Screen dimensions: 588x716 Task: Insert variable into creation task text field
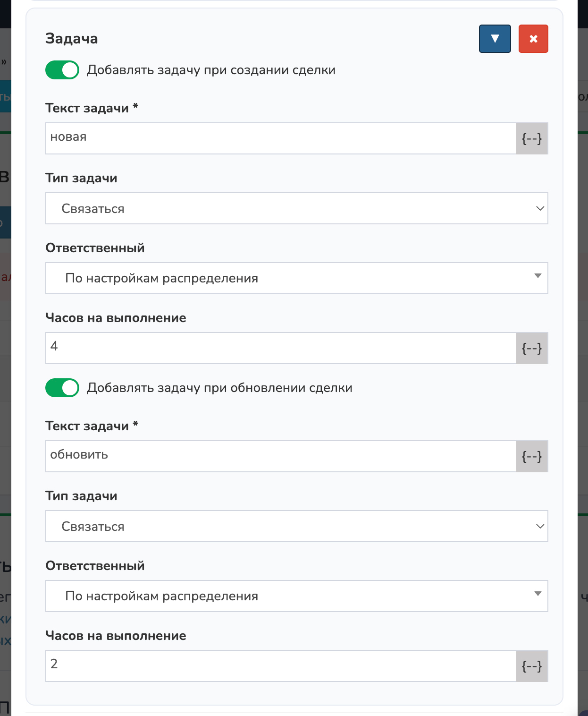tap(532, 139)
